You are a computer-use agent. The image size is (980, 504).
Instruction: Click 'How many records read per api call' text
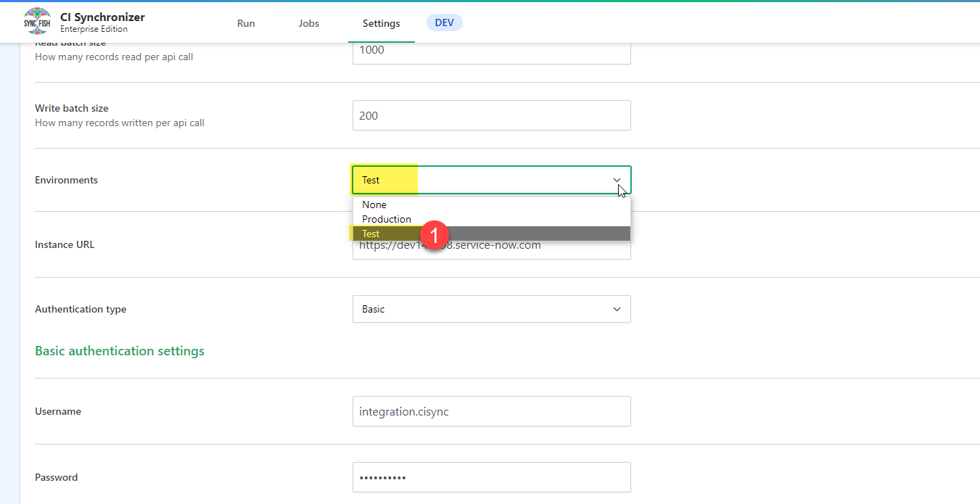click(x=114, y=57)
